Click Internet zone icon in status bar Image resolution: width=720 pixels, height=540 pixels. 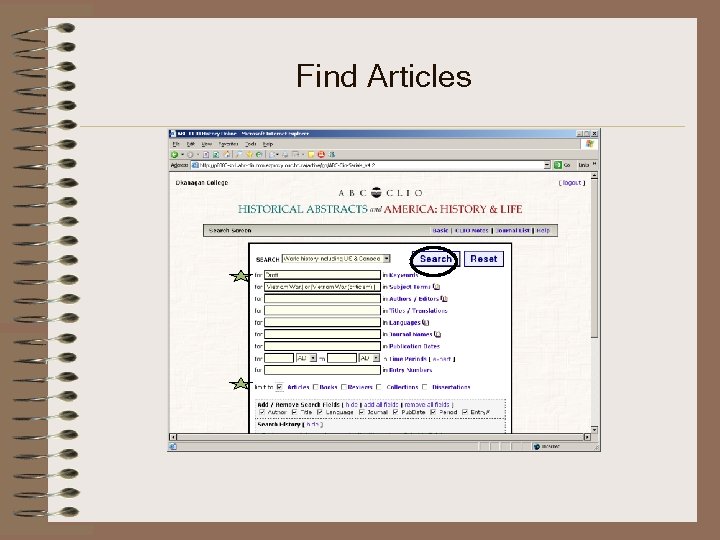tap(536, 446)
